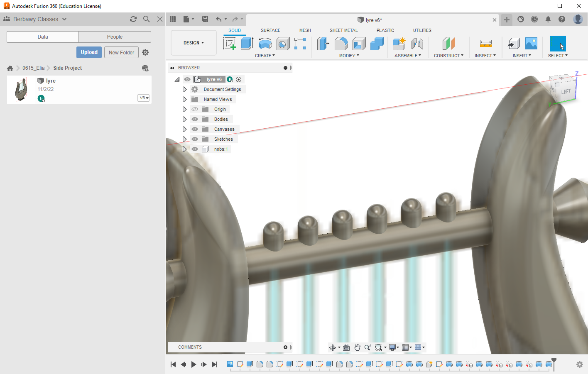The width and height of the screenshot is (588, 374).
Task: Refresh the Berbawy Classes data panel
Action: tap(133, 19)
